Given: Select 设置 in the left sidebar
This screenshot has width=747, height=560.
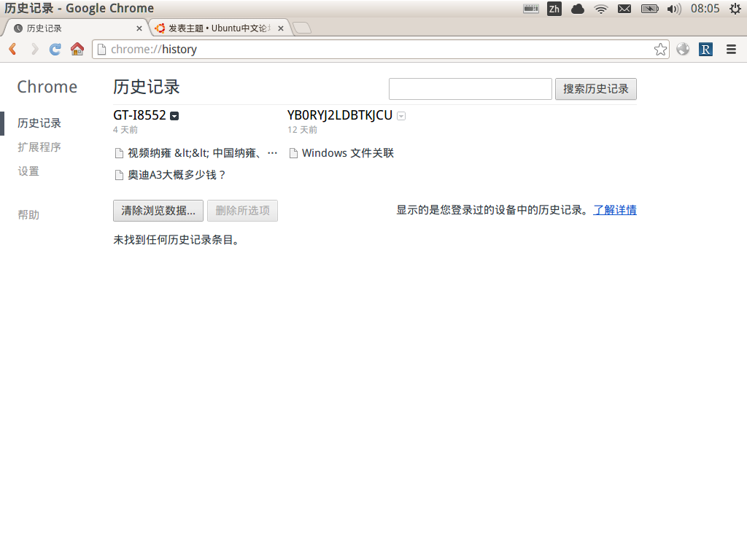Looking at the screenshot, I should [28, 171].
